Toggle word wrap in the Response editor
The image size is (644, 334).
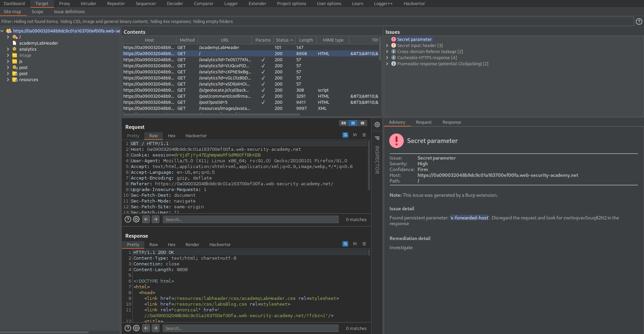pyautogui.click(x=345, y=244)
